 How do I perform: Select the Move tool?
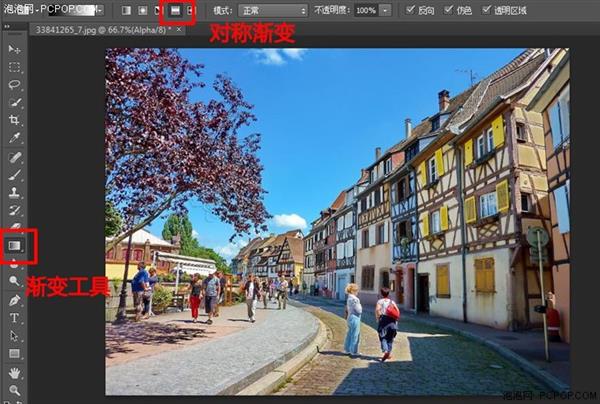point(14,49)
